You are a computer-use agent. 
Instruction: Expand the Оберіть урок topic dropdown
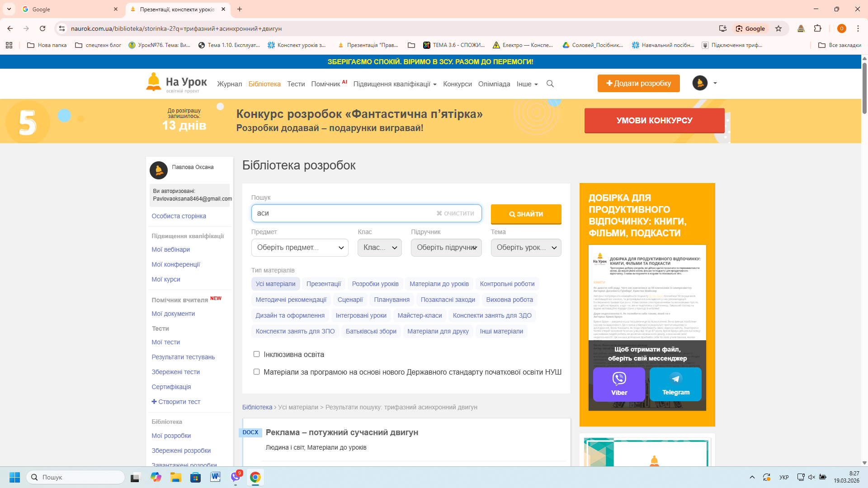[x=526, y=248]
